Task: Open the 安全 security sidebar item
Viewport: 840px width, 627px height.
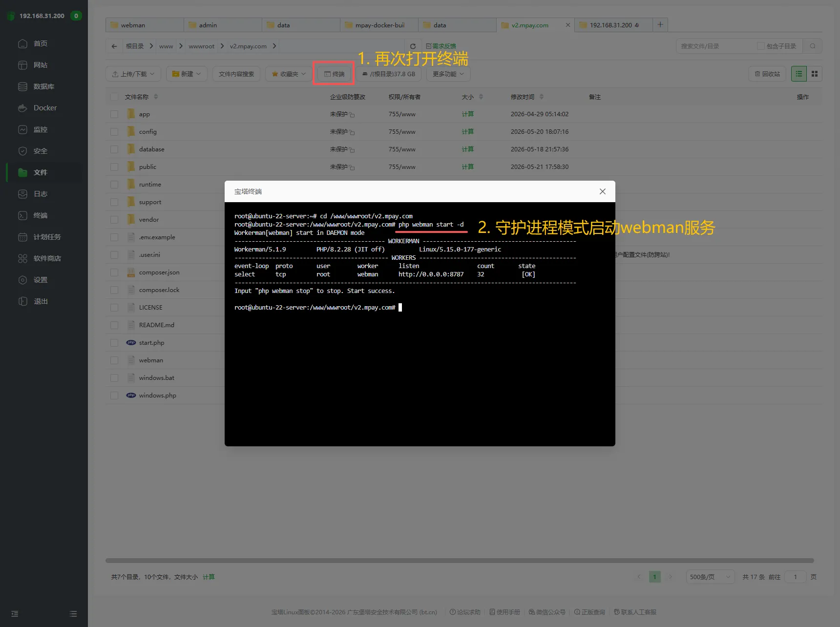Action: [40, 151]
